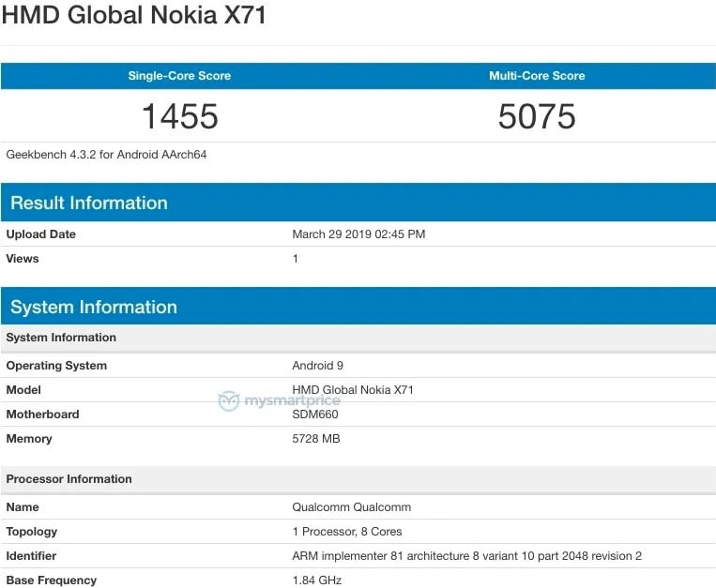
Task: Click the multi-core score value 5075
Action: click(x=537, y=116)
